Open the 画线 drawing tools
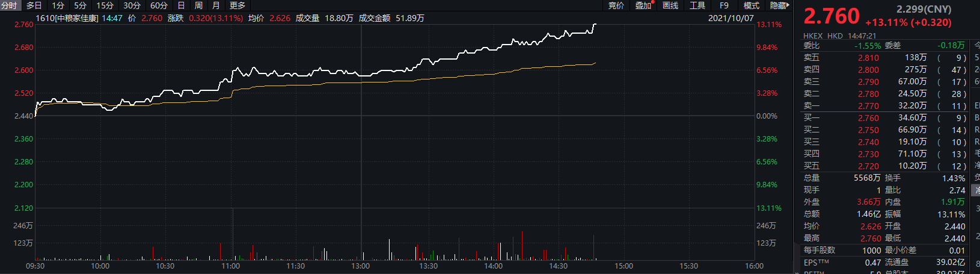This screenshot has height=274, width=980. coord(670,5)
